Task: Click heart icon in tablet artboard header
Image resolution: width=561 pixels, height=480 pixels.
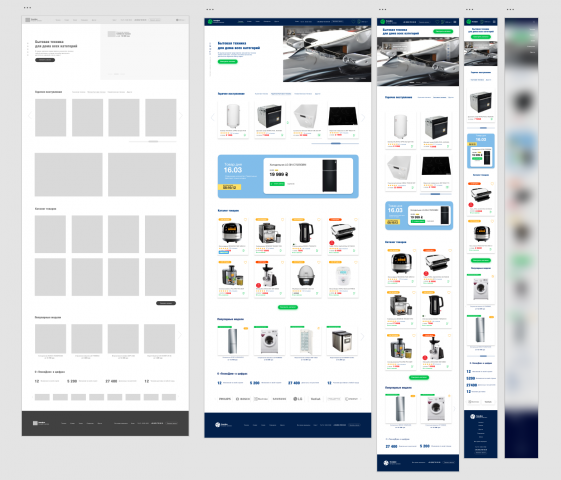Action: tap(437, 22)
